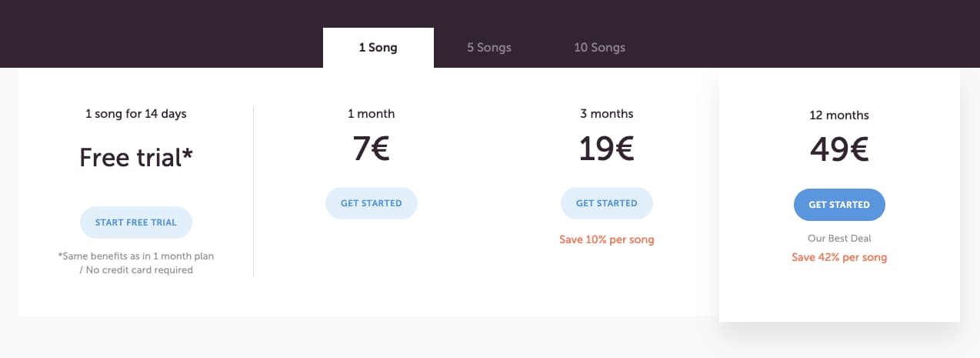This screenshot has height=358, width=980.
Task: Click the Save 42% per song text
Action: 839,257
